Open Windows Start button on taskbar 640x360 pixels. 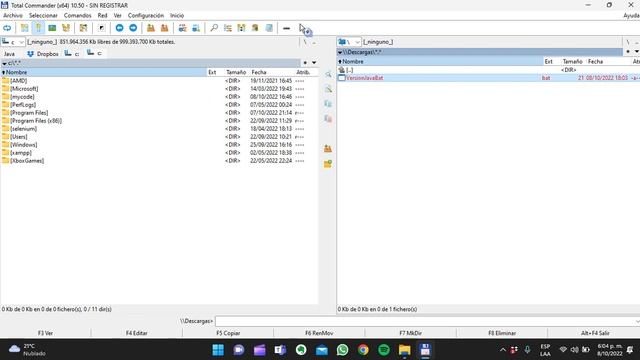point(218,350)
